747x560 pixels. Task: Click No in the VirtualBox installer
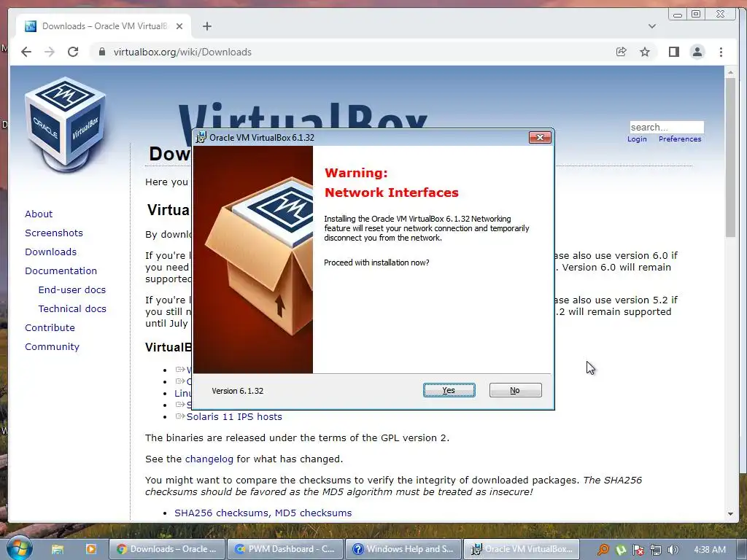[x=515, y=390]
